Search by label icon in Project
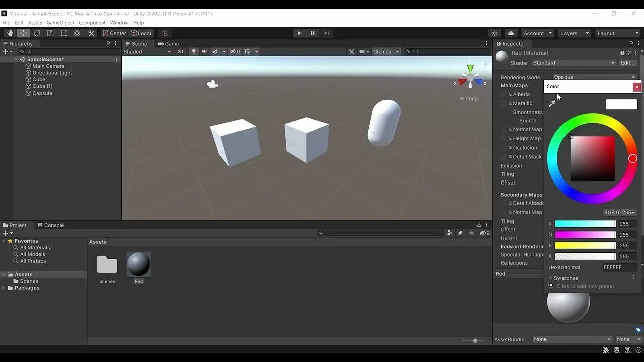This screenshot has width=644, height=362. tap(460, 233)
